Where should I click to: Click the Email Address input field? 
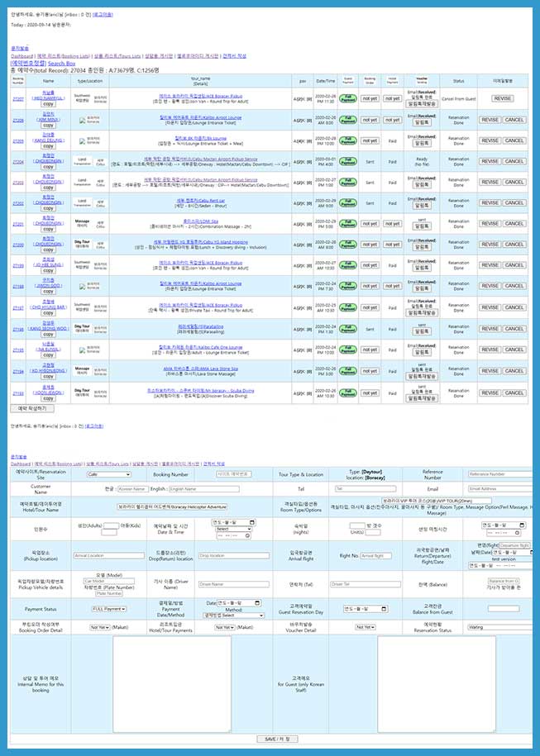500,489
